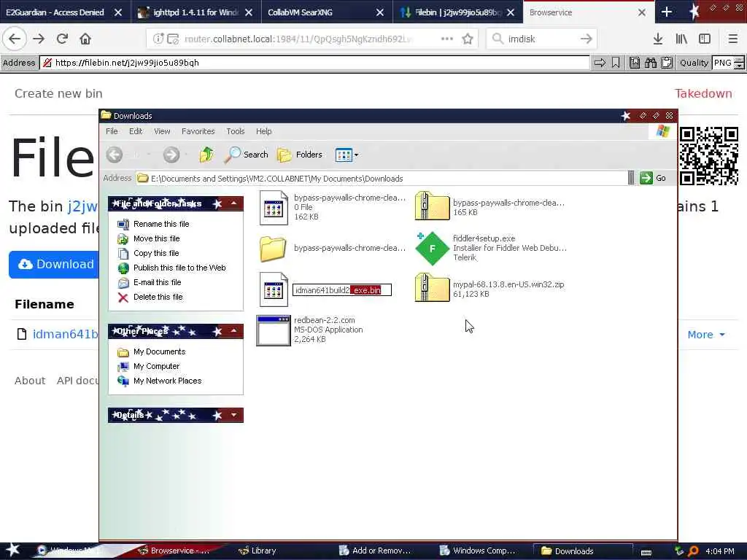The image size is (747, 560).
Task: Go back in the Firefox browser toolbar
Action: (15, 39)
